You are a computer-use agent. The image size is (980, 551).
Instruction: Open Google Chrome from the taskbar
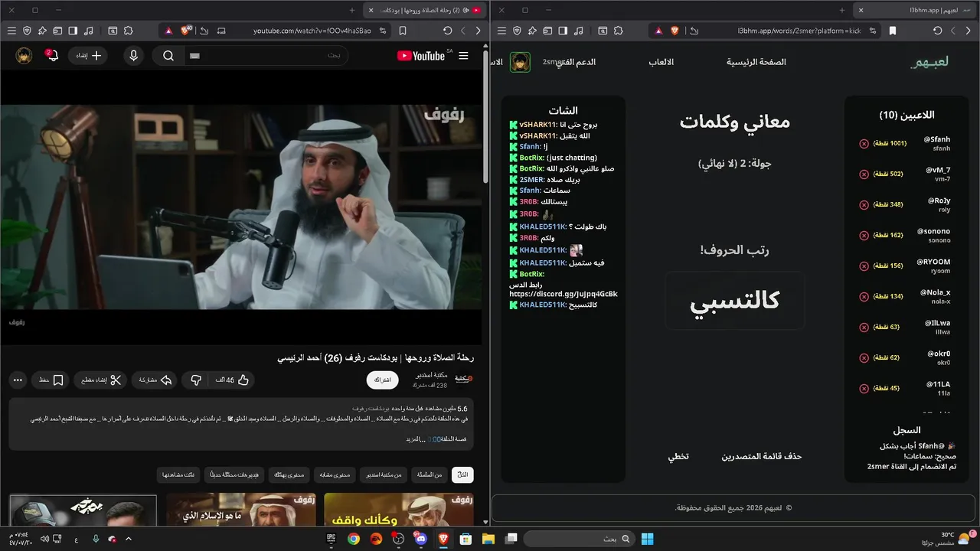(354, 539)
